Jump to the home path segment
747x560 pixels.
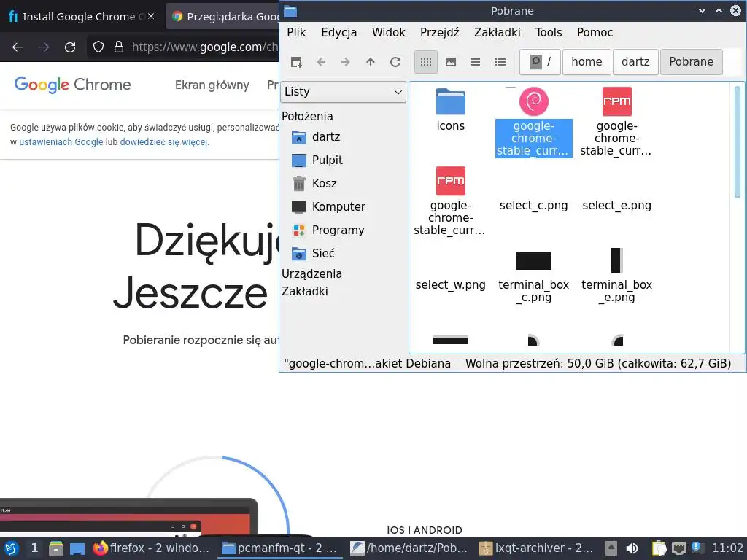[x=587, y=62]
